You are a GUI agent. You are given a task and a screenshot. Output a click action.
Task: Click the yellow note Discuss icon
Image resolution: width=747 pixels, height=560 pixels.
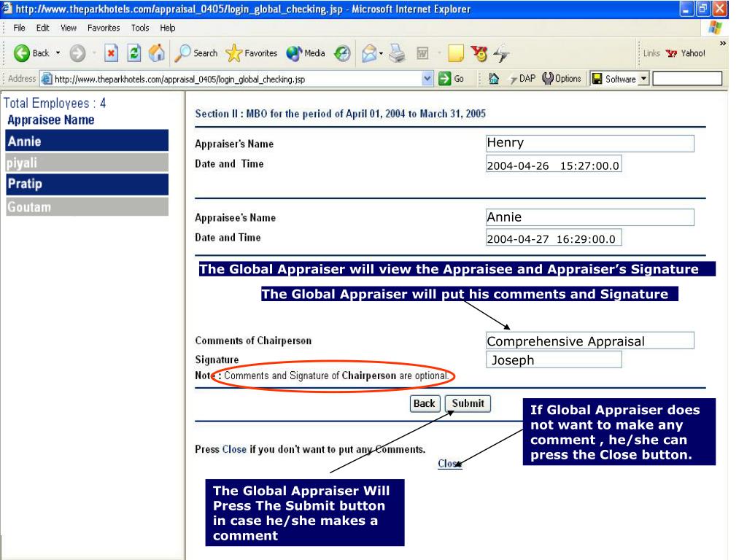coord(456,53)
